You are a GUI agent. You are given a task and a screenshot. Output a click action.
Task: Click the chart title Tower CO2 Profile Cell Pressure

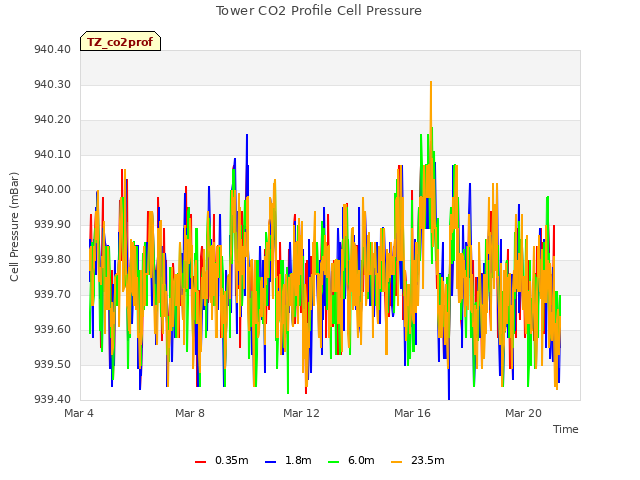tap(319, 10)
